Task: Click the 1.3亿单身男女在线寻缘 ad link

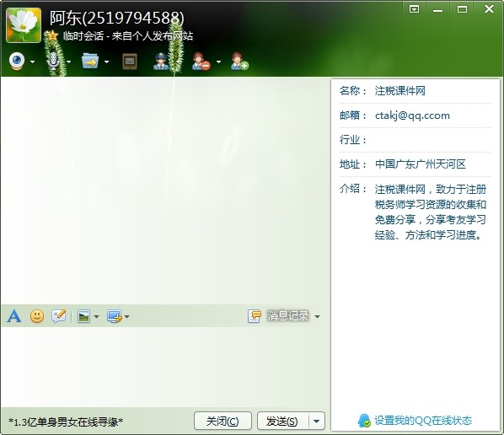Action: [x=66, y=422]
